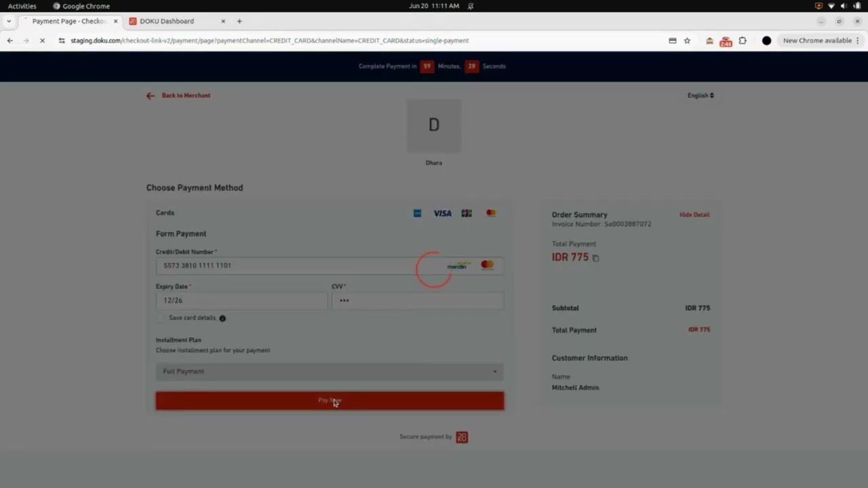Stop loading the page

tap(42, 41)
